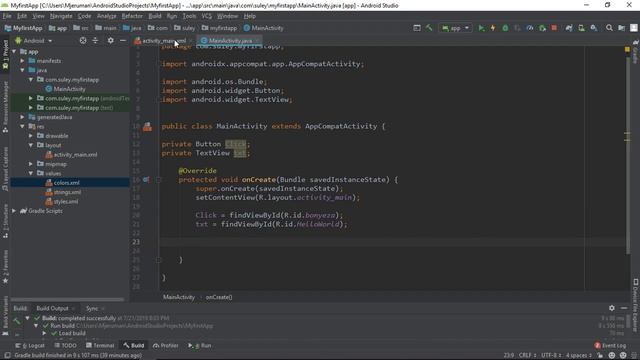The height and width of the screenshot is (360, 640).
Task: Click 4 spaces indent setting
Action: [x=579, y=355]
